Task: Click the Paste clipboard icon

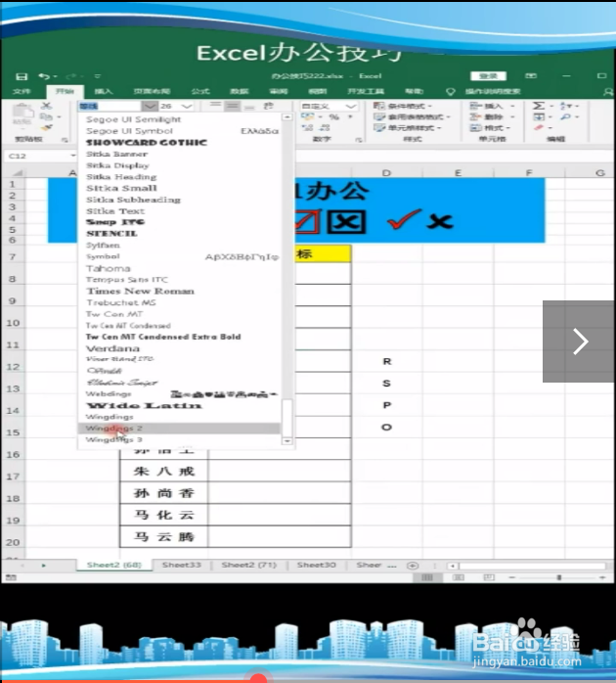Action: [22, 112]
